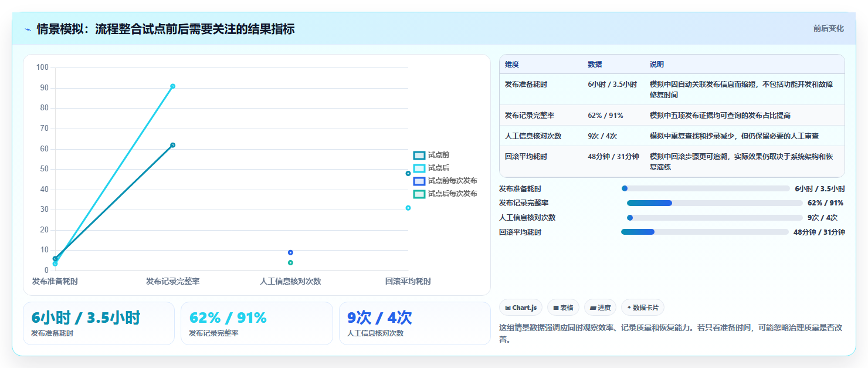
Task: Toggle the 试点后每次发布 legend entry
Action: (445, 194)
